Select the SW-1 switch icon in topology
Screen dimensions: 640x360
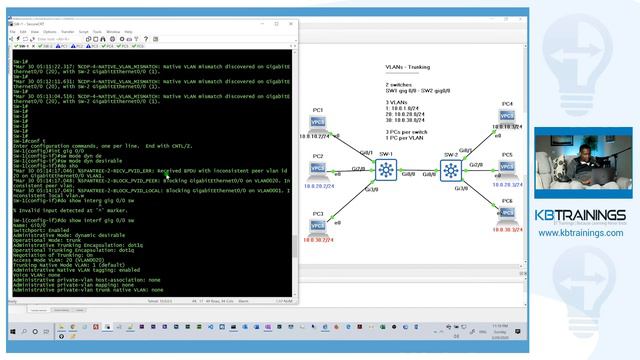[386, 170]
